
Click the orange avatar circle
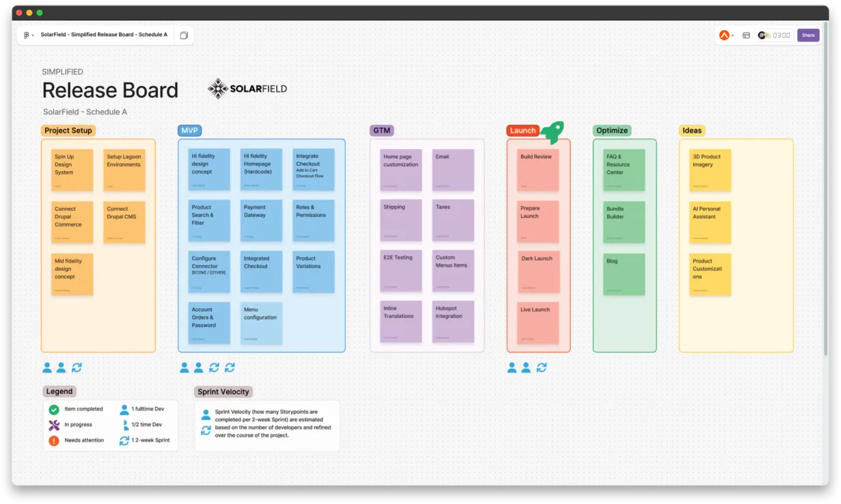(x=725, y=35)
